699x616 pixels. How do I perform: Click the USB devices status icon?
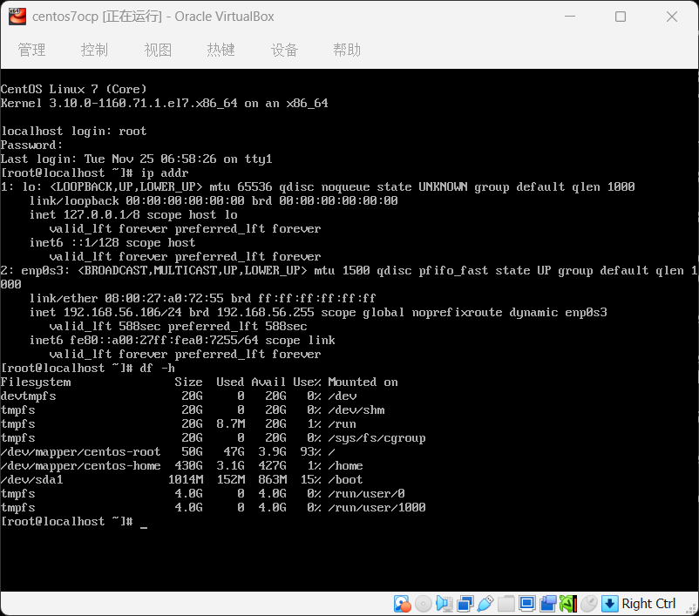pos(485,603)
